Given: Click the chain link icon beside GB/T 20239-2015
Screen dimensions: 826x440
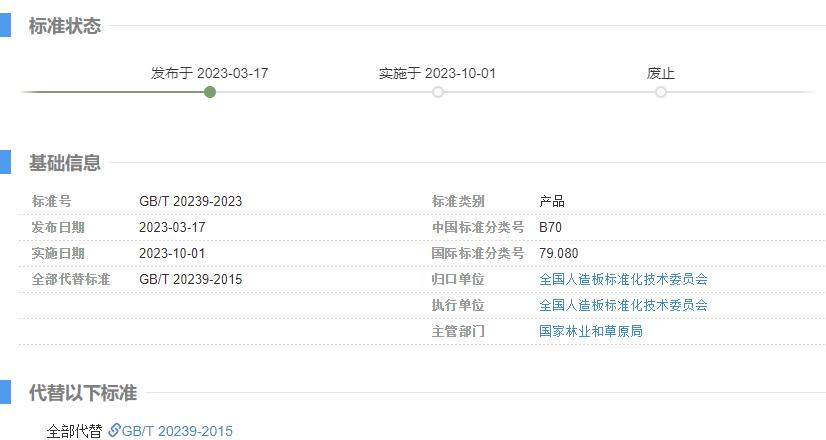Looking at the screenshot, I should [114, 431].
